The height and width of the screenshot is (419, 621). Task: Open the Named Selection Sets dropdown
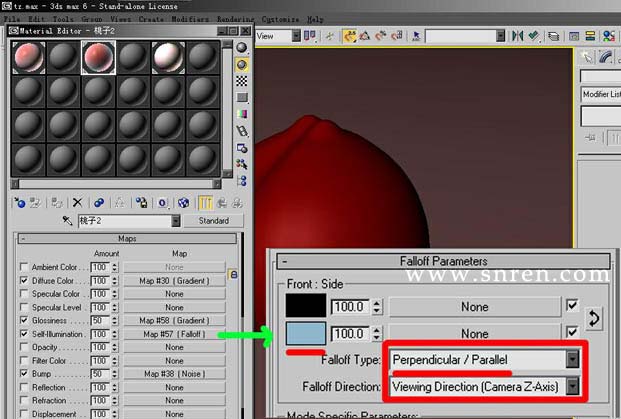point(501,36)
